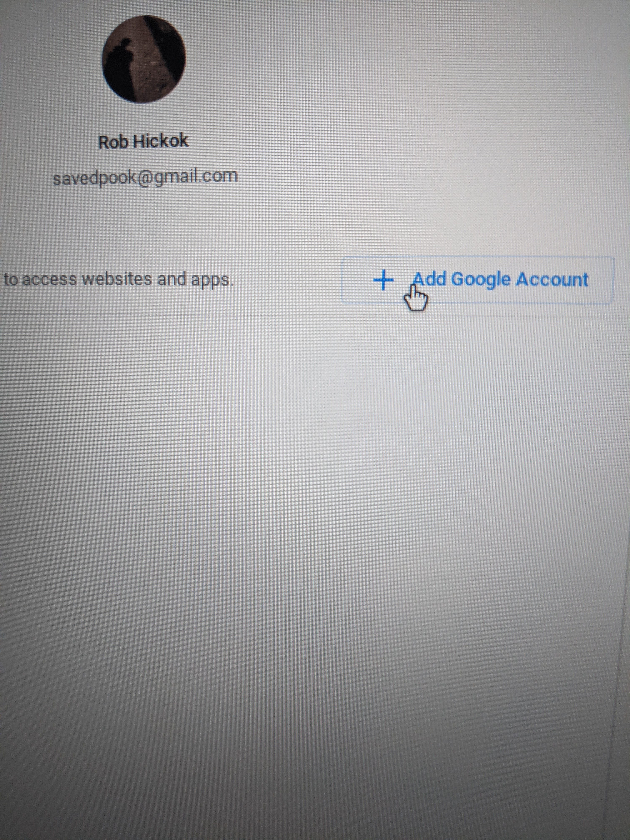630x840 pixels.
Task: Click the empty white area below the divider
Action: pyautogui.click(x=304, y=532)
